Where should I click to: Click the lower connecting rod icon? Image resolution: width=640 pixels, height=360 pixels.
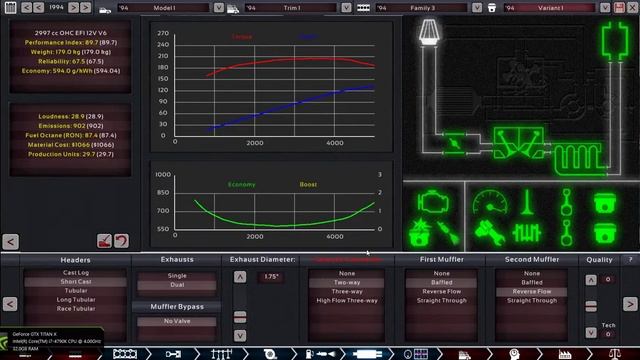[566, 233]
